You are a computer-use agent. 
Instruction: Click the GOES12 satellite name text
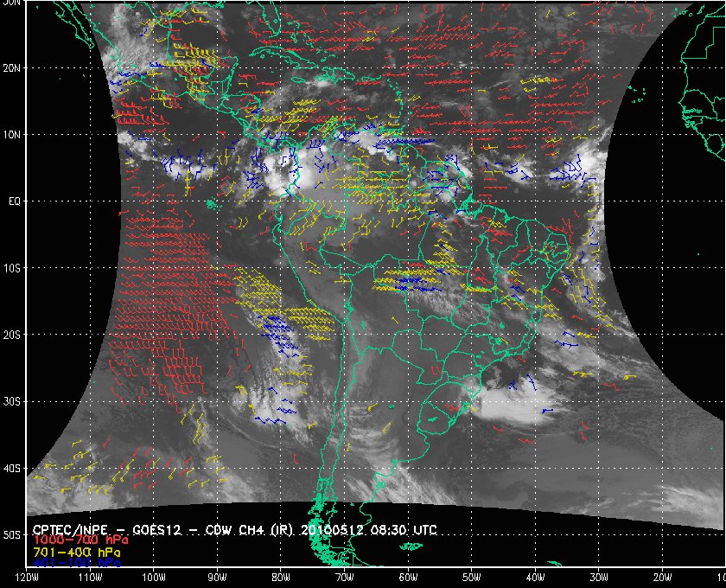[x=157, y=530]
